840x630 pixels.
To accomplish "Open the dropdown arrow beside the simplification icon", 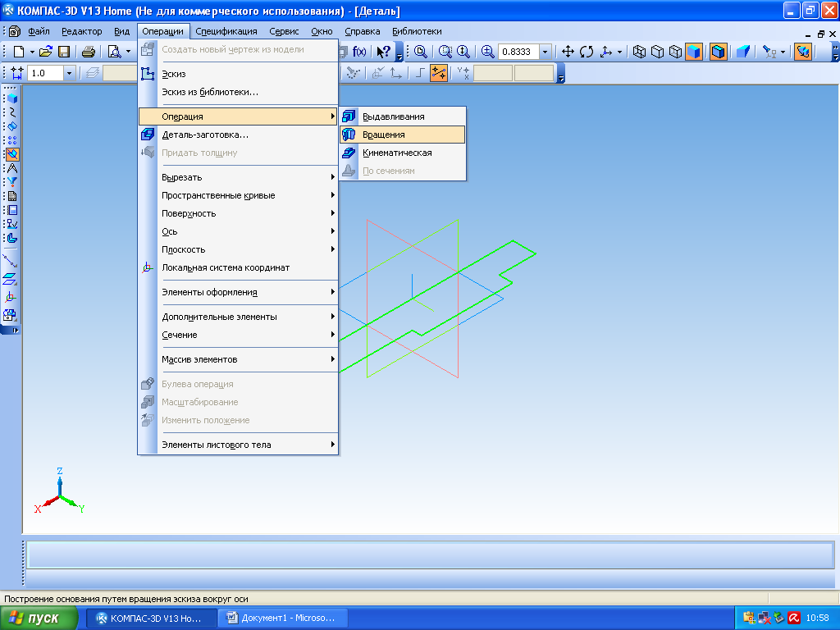I will pos(783,52).
